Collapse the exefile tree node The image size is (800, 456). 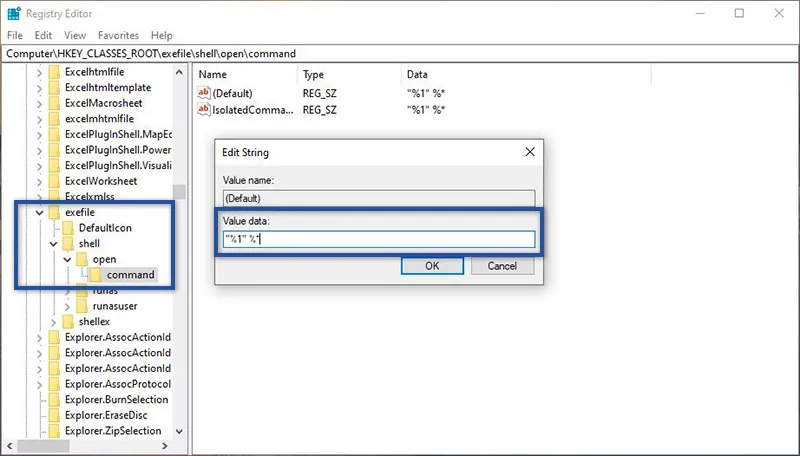pyautogui.click(x=39, y=213)
